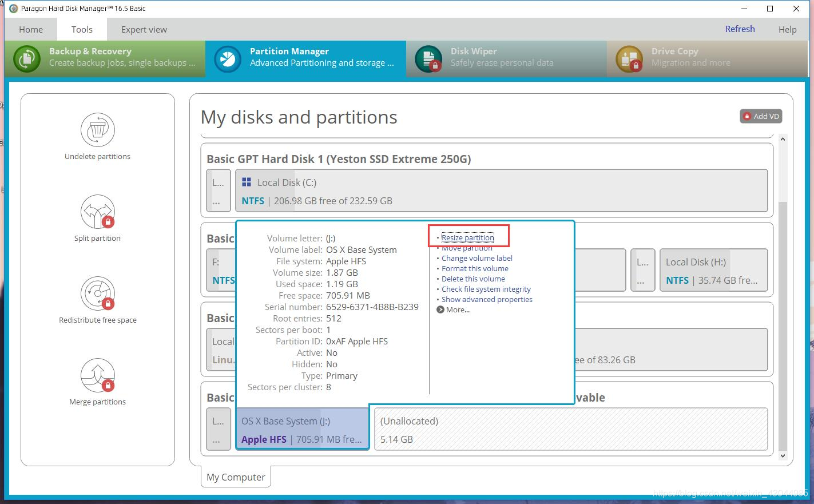Open the Backup & Recovery section
Screen dimensions: 814x504
point(105,58)
